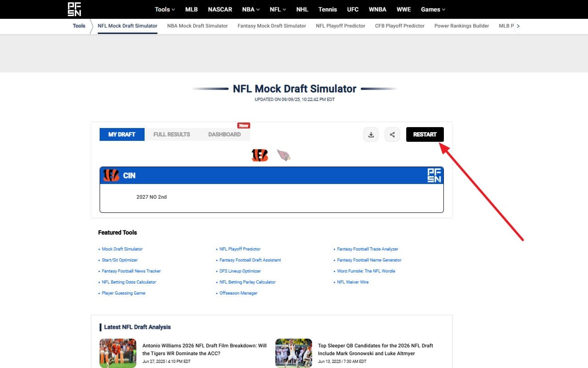Expand the Games dropdown menu
This screenshot has width=588, height=368.
click(x=433, y=9)
